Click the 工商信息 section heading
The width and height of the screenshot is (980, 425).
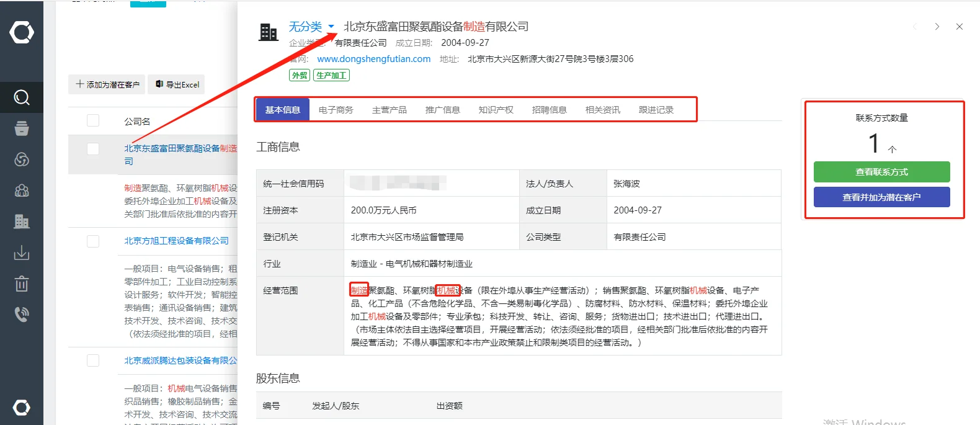click(278, 147)
